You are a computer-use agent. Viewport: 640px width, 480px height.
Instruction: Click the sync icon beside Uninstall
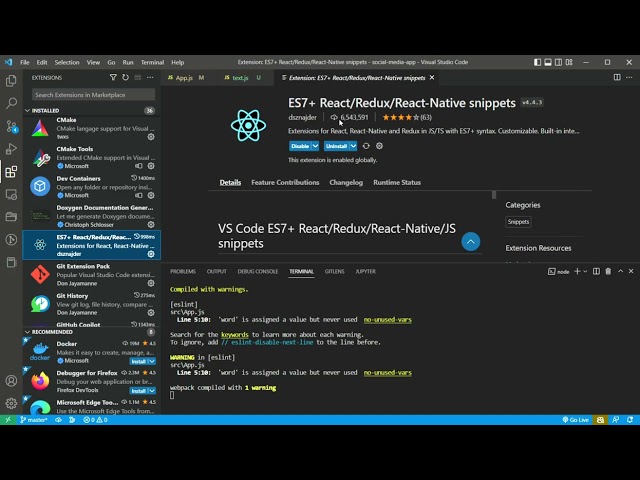click(x=366, y=146)
